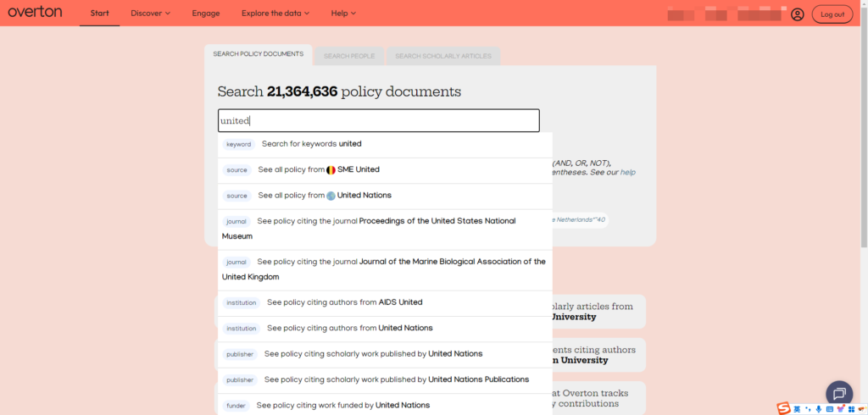The height and width of the screenshot is (415, 868).
Task: Open the Engage menu item
Action: point(205,14)
